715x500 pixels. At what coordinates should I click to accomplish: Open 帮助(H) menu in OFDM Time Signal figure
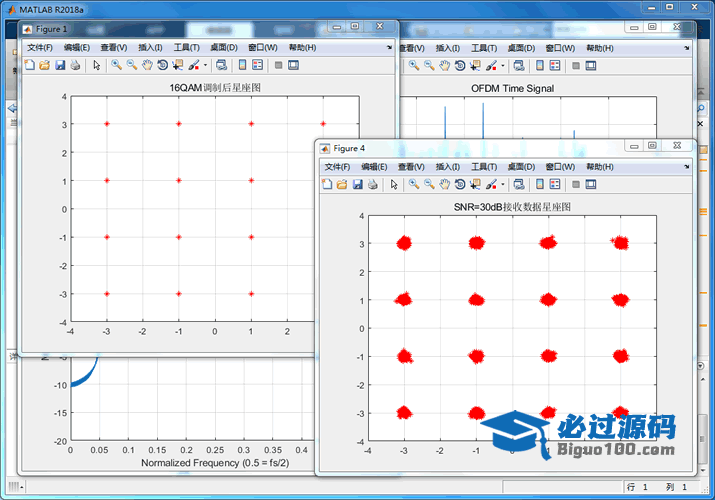(600, 47)
